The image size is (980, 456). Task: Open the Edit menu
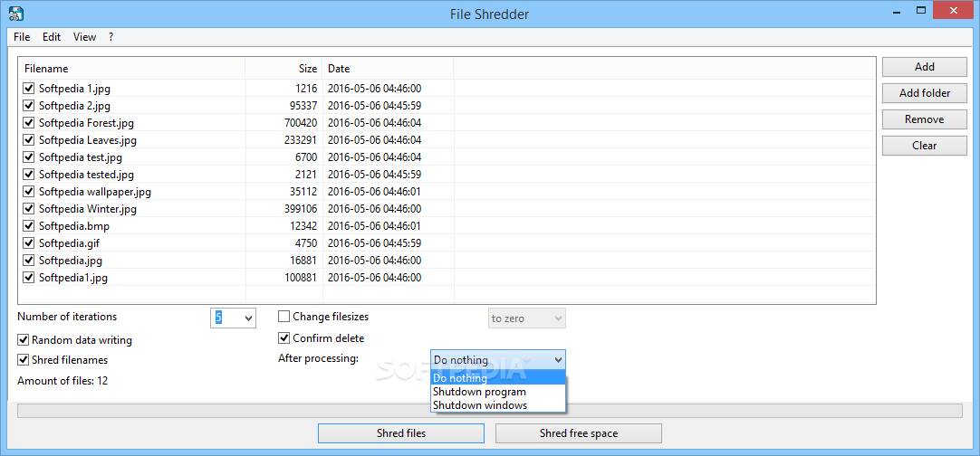pyautogui.click(x=52, y=37)
